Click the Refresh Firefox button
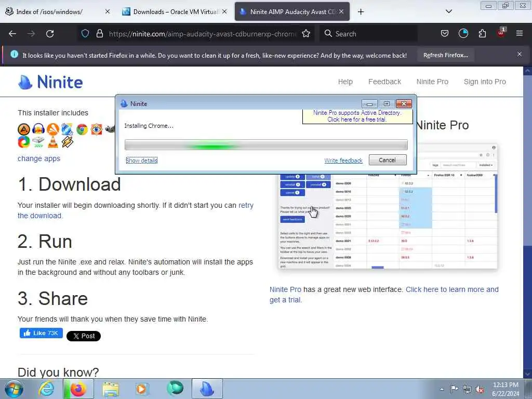Viewport: 532px width, 399px height. click(x=445, y=55)
